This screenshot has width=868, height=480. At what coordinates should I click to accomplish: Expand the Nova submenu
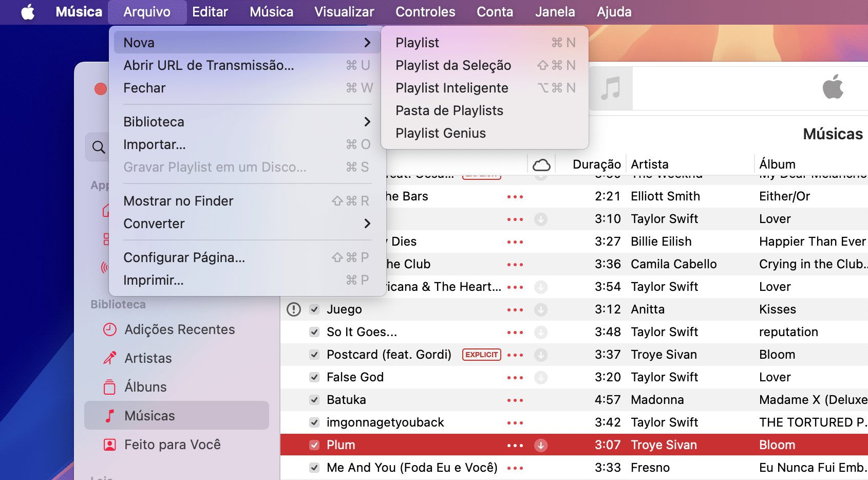(x=247, y=43)
